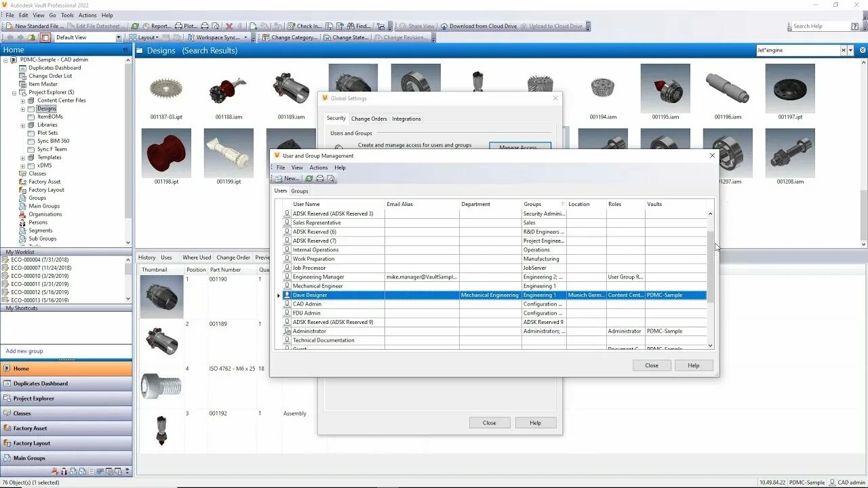Click refresh icon in User and Group Management

click(309, 178)
